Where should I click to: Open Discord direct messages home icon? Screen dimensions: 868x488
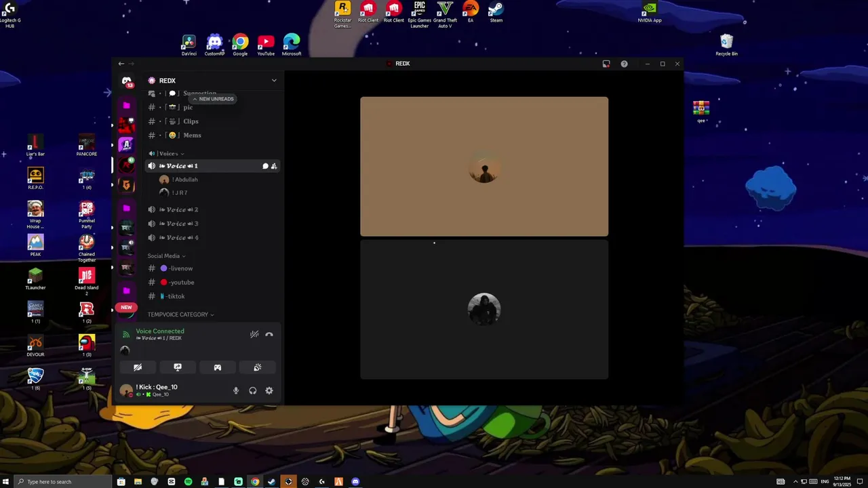click(126, 81)
